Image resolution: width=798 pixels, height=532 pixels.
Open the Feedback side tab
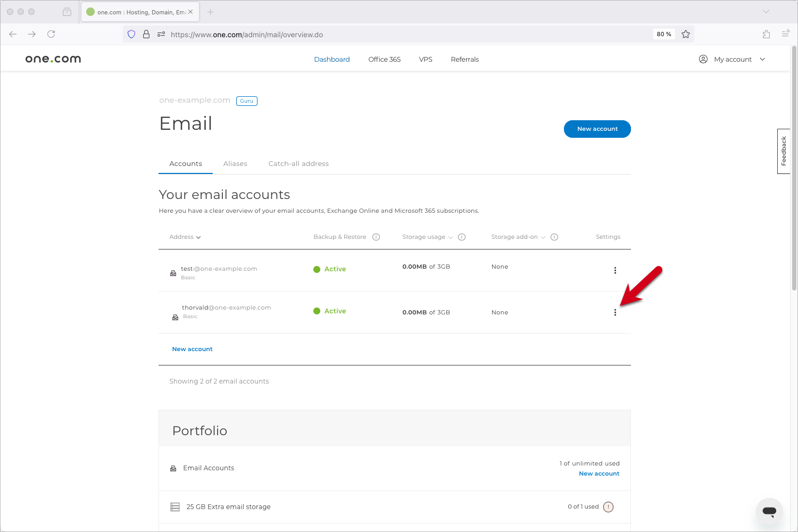click(784, 151)
